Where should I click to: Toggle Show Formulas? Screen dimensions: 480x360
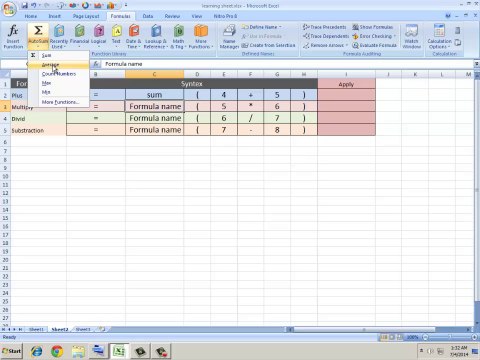click(373, 27)
